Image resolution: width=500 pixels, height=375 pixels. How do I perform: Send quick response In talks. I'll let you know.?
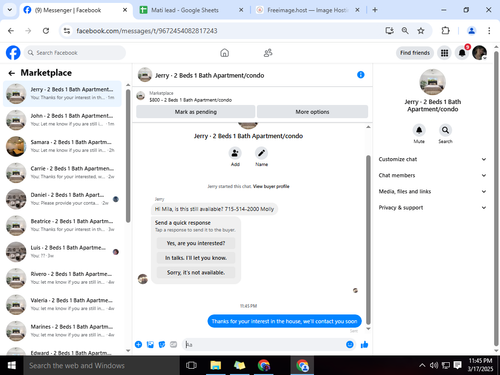tap(196, 258)
